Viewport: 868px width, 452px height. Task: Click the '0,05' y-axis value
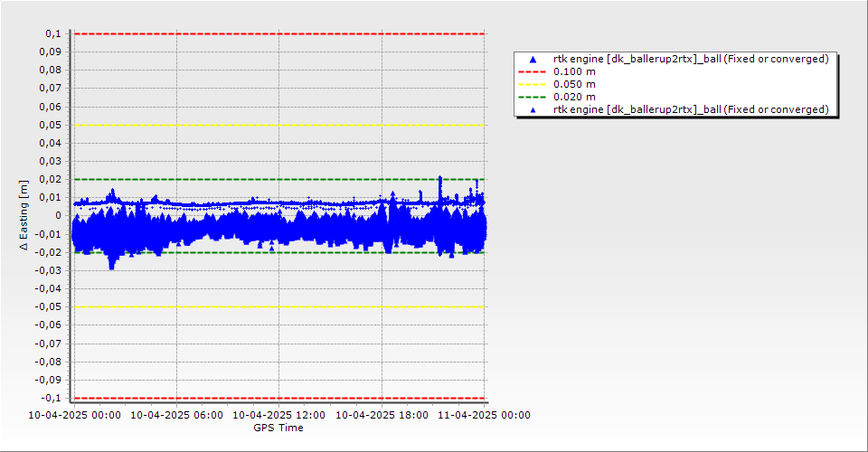click(51, 125)
